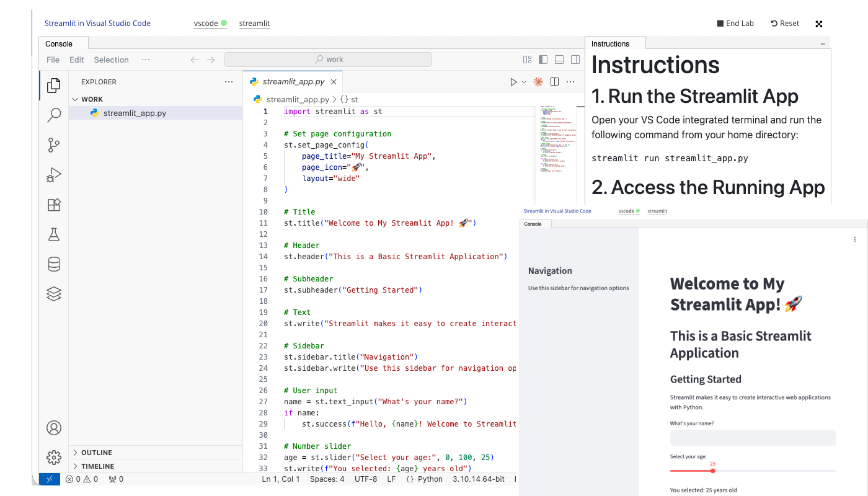The height and width of the screenshot is (496, 868).
Task: Open the Extensions view
Action: (54, 205)
